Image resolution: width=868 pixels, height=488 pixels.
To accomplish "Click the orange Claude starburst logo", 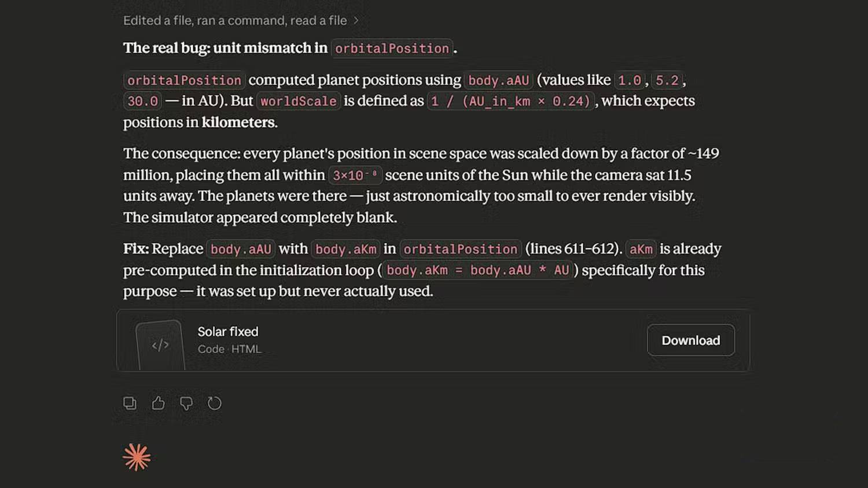I will pos(137,457).
